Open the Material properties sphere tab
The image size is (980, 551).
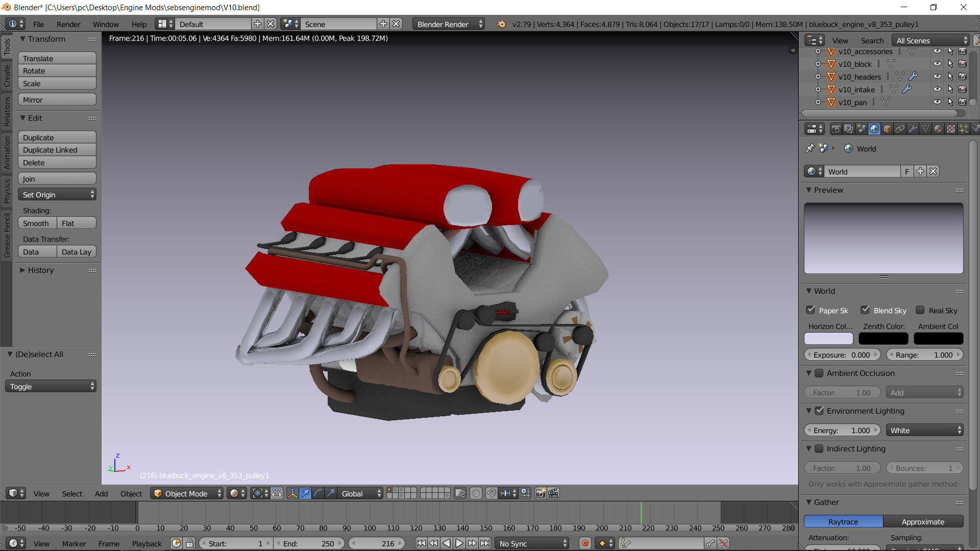[x=938, y=129]
